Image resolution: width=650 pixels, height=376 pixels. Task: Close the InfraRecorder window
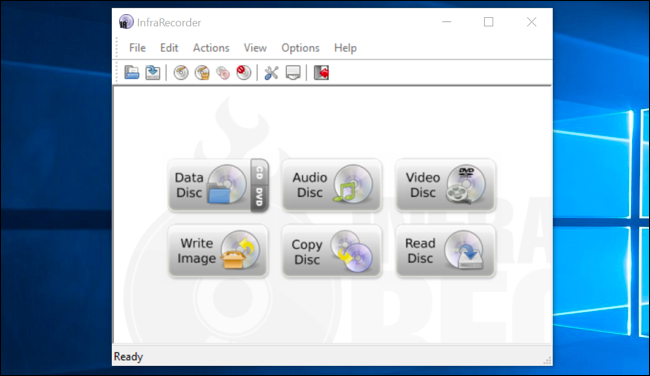pos(531,22)
